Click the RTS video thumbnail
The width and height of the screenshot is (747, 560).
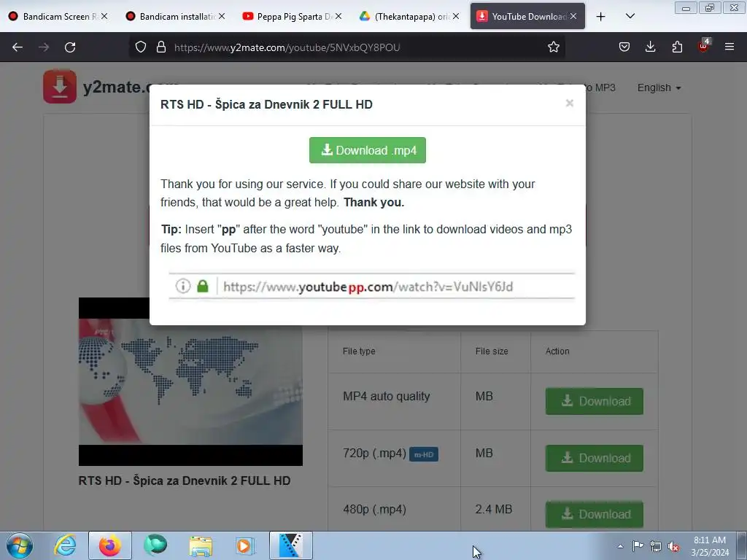tap(190, 381)
